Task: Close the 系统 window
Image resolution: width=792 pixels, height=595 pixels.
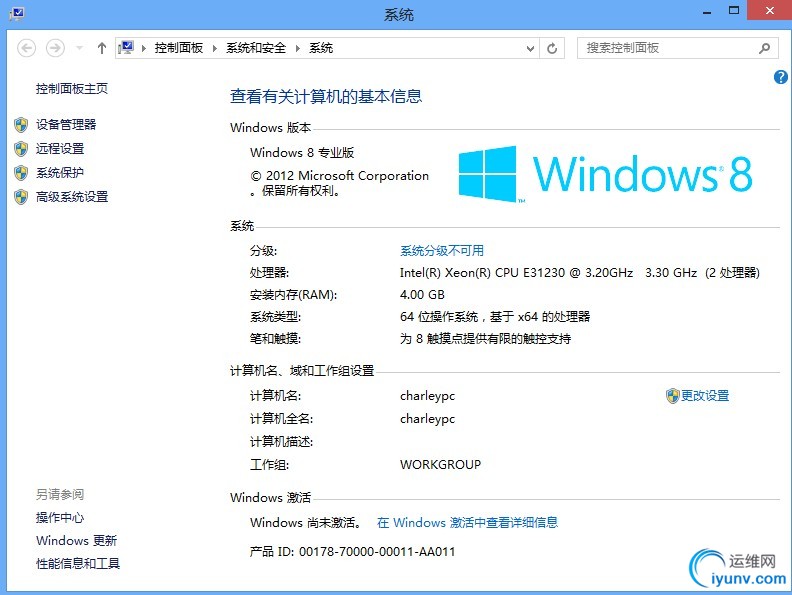Action: 769,11
